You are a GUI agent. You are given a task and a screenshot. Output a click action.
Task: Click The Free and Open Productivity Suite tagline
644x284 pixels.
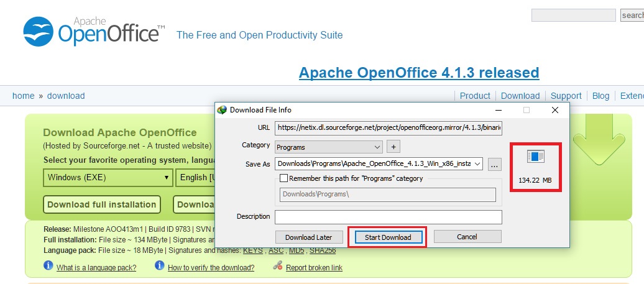pyautogui.click(x=260, y=35)
